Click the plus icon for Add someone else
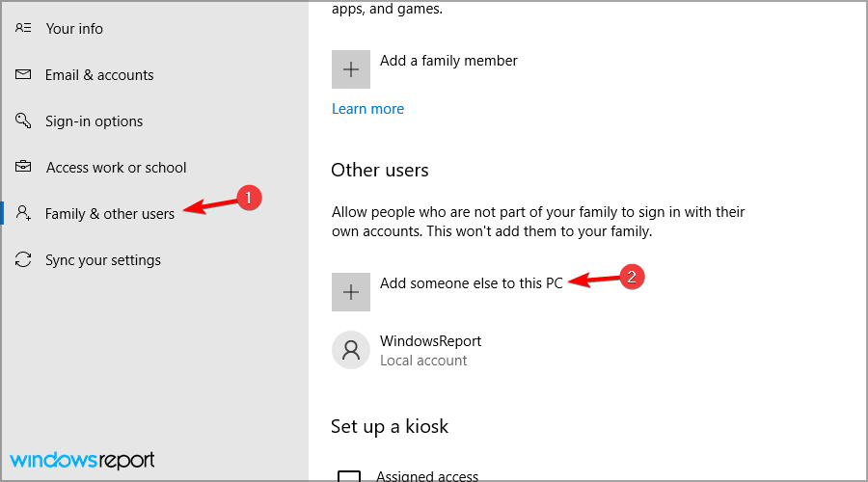Image resolution: width=868 pixels, height=482 pixels. point(351,292)
